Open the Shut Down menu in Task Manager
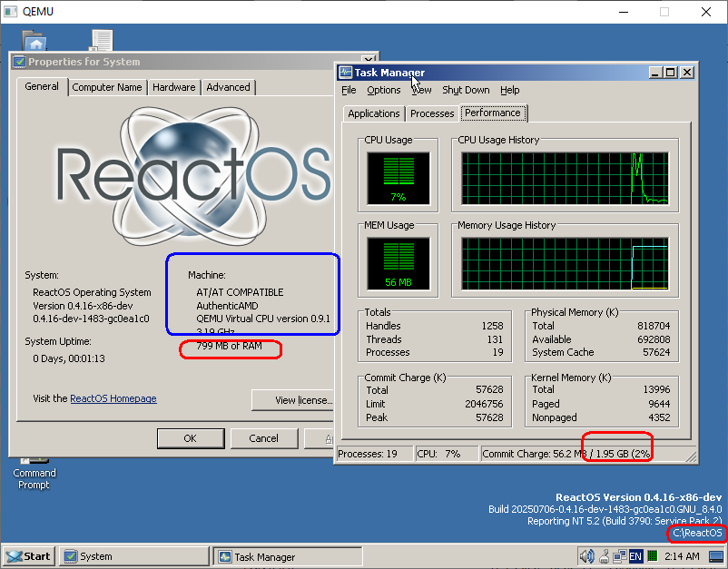The image size is (728, 569). pos(466,90)
